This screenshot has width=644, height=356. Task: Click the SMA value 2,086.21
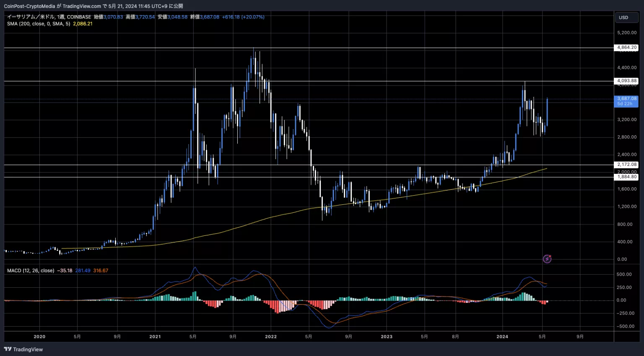[x=83, y=24]
